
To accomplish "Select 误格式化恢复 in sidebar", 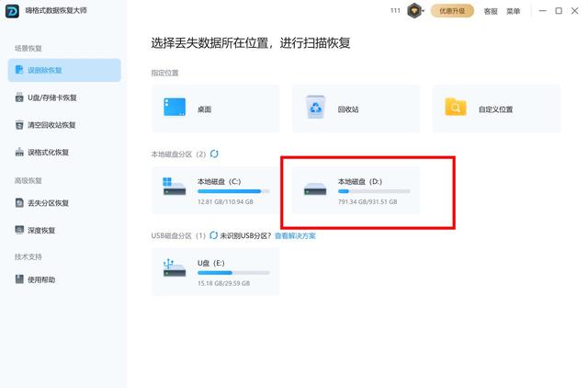I will pyautogui.click(x=64, y=153).
